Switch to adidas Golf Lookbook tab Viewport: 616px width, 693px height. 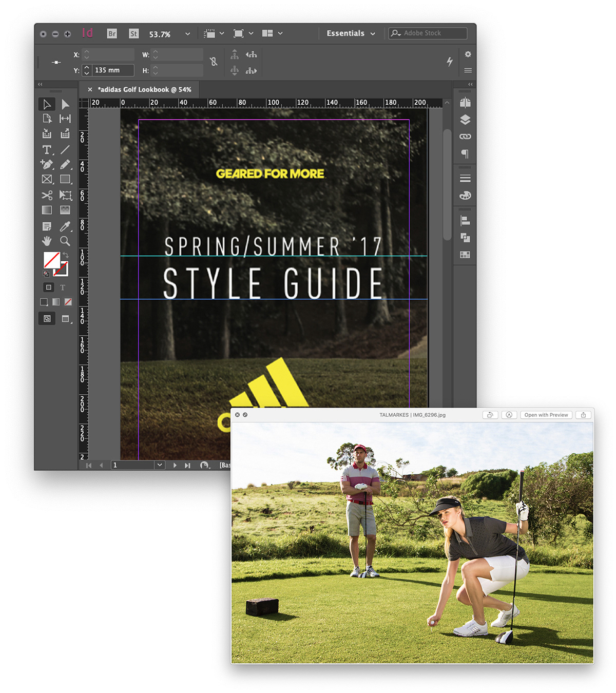point(145,89)
